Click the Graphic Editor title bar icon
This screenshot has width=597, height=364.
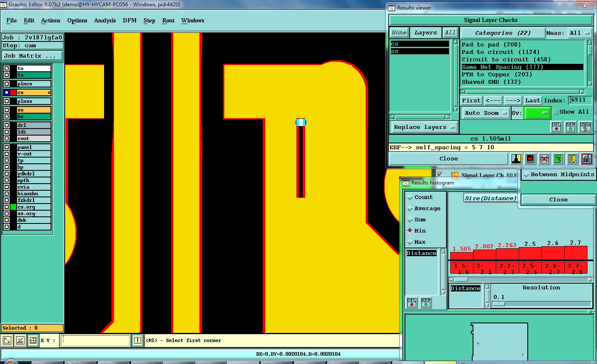coord(3,5)
